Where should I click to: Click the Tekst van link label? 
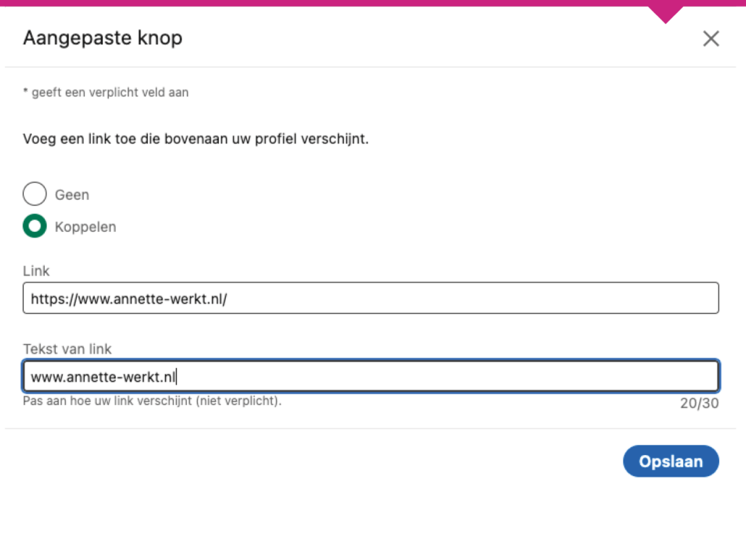(x=67, y=349)
